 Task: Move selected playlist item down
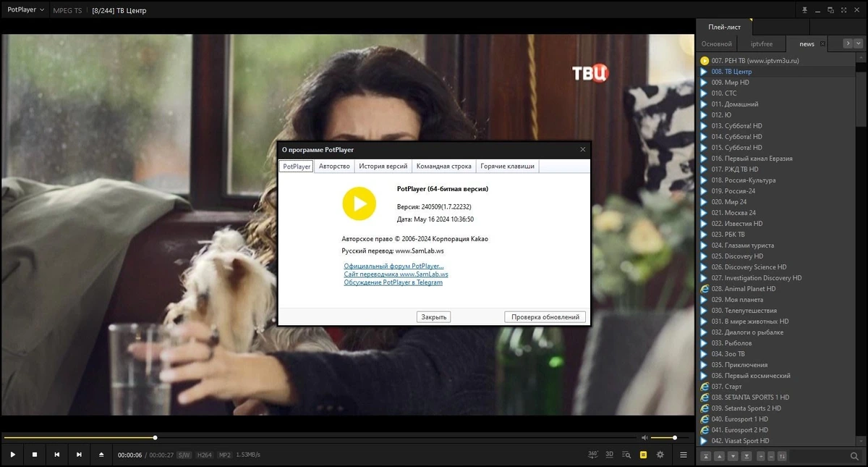click(733, 456)
